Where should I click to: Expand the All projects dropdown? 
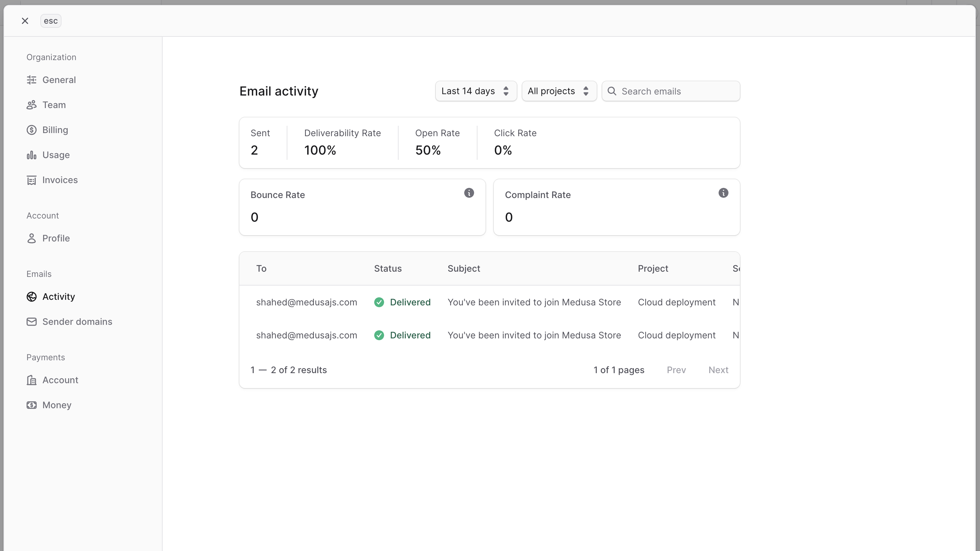pyautogui.click(x=558, y=91)
